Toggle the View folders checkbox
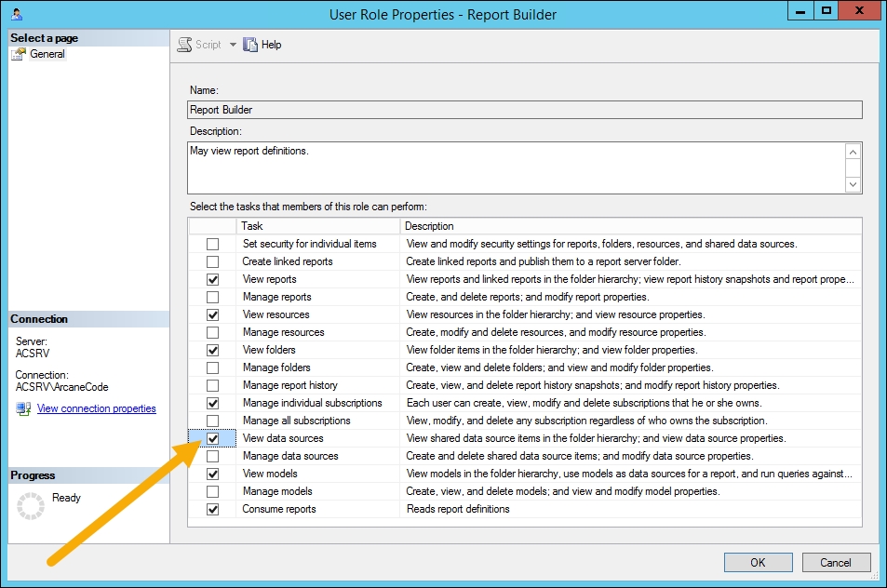This screenshot has width=887, height=588. pyautogui.click(x=213, y=350)
